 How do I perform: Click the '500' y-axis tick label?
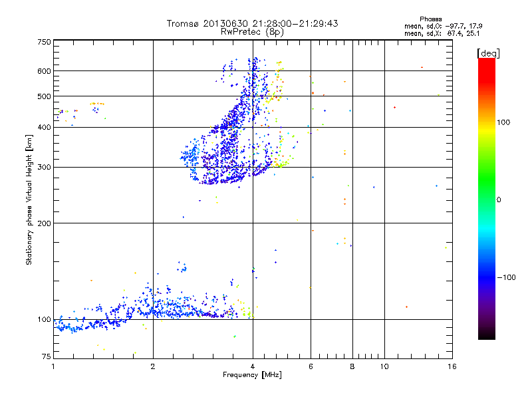pyautogui.click(x=44, y=96)
